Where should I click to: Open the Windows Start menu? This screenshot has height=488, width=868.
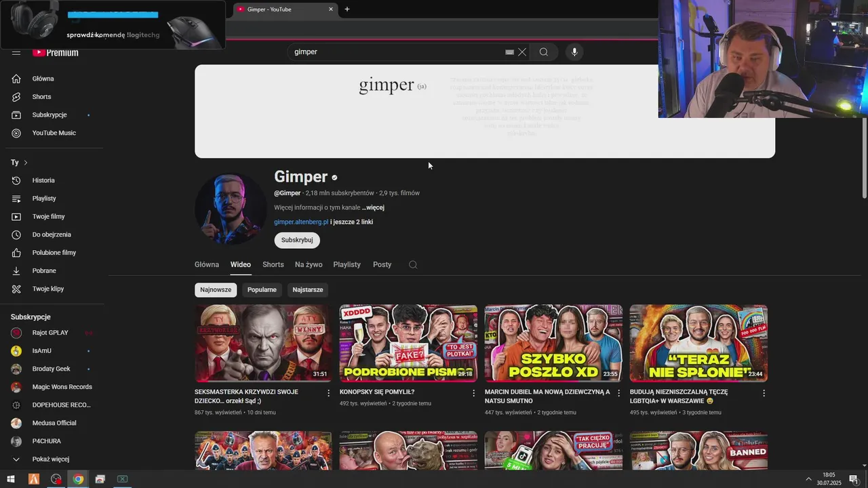11,479
